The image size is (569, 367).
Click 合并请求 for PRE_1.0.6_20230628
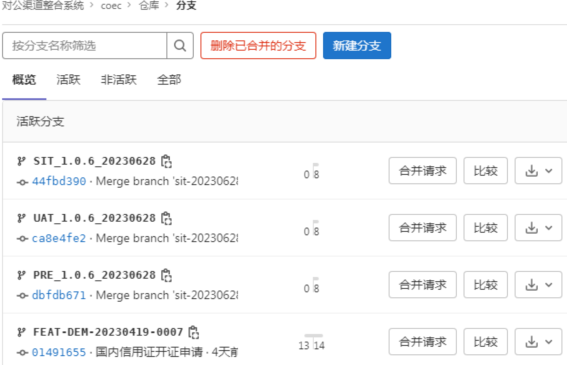point(423,285)
